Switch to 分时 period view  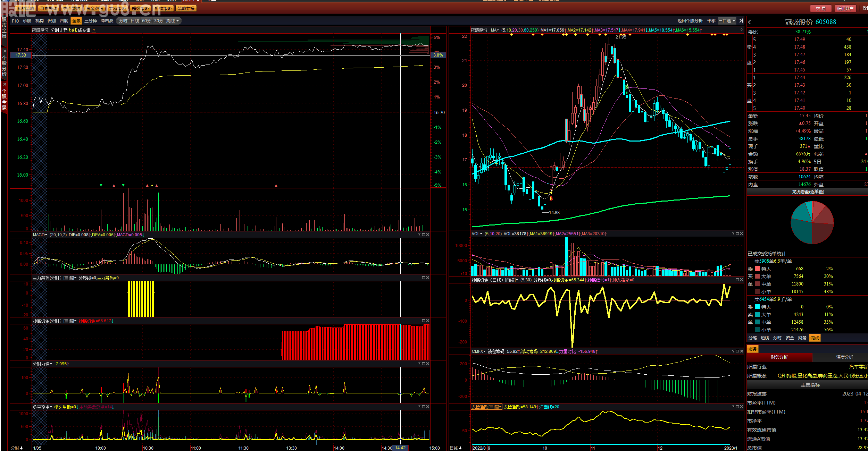(123, 21)
